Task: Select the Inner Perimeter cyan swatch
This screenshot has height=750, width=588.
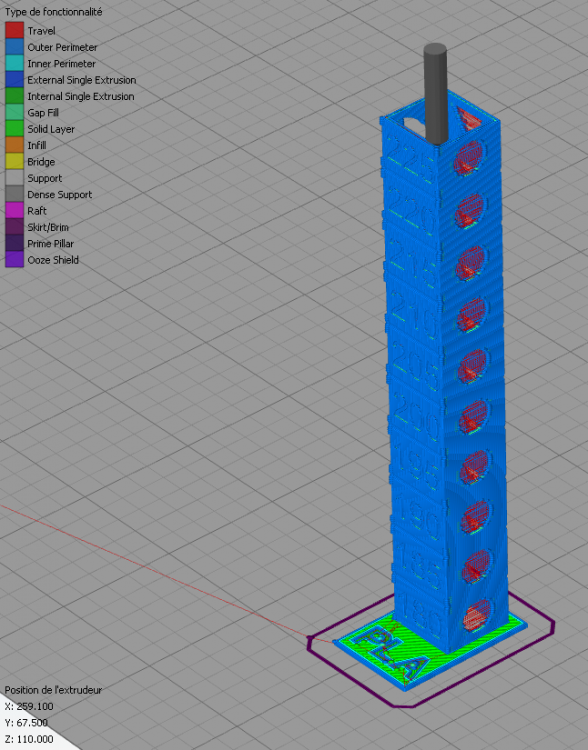Action: [14, 63]
